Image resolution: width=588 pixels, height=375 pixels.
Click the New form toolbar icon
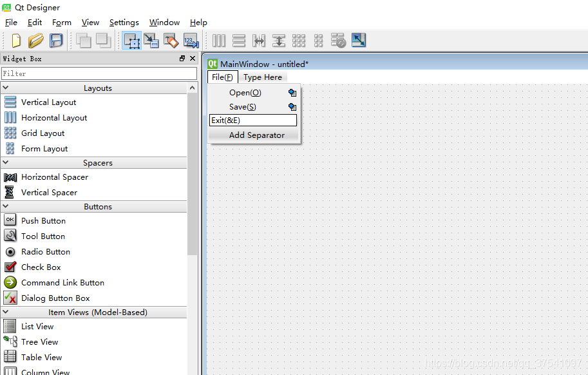tap(16, 41)
